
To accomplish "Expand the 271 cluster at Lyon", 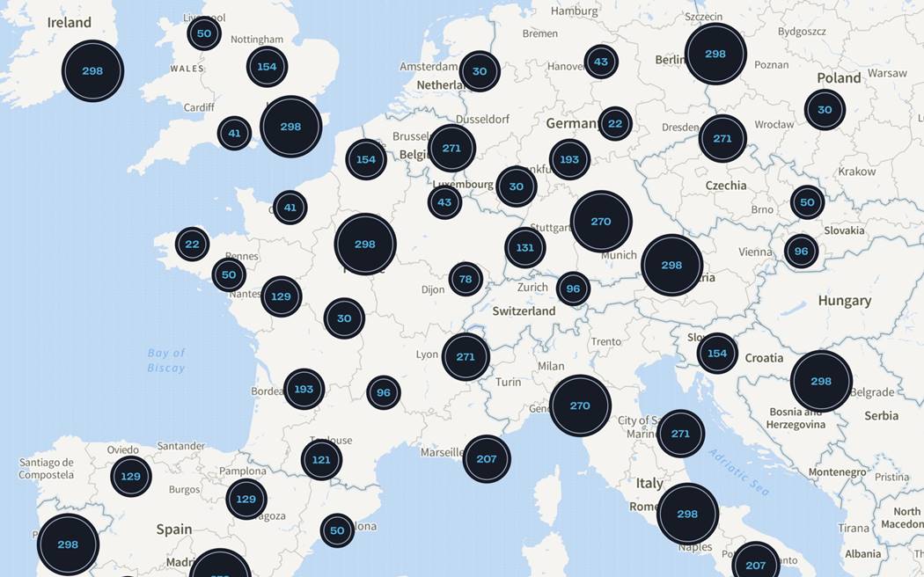I will click(x=466, y=357).
